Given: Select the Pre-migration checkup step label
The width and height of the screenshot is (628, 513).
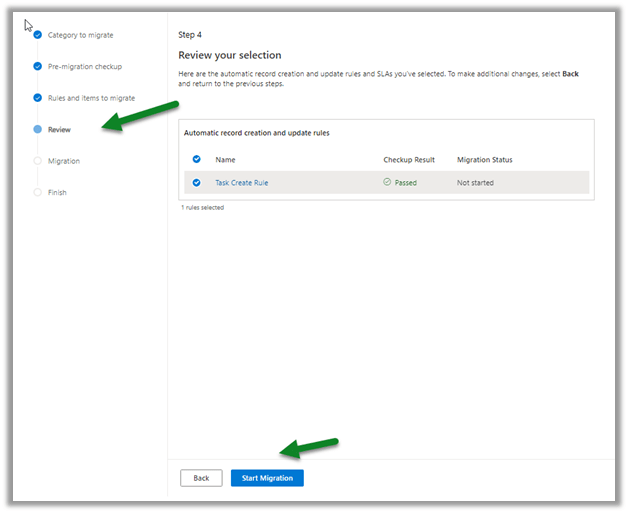Looking at the screenshot, I should pos(85,67).
